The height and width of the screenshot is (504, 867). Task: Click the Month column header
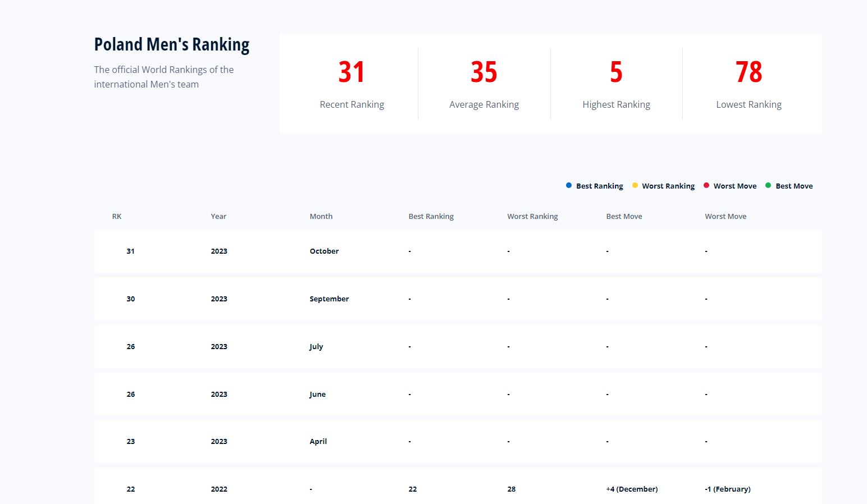point(321,216)
